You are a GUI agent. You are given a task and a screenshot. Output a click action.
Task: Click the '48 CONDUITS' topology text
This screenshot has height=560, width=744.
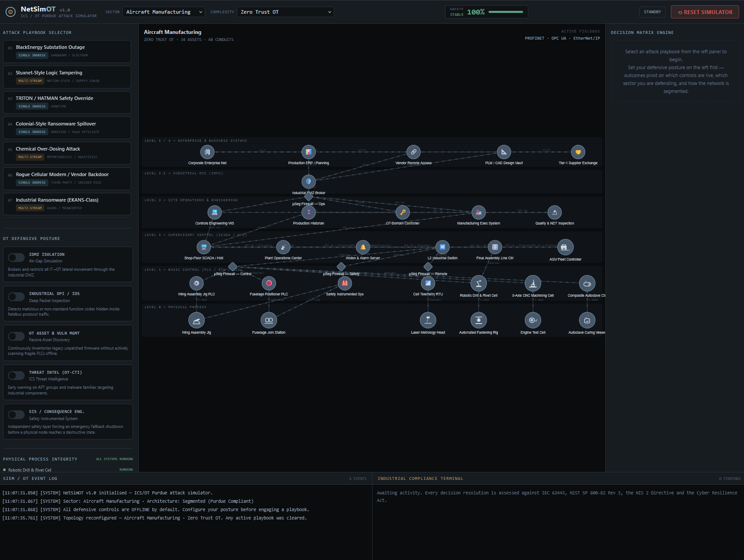click(x=221, y=40)
